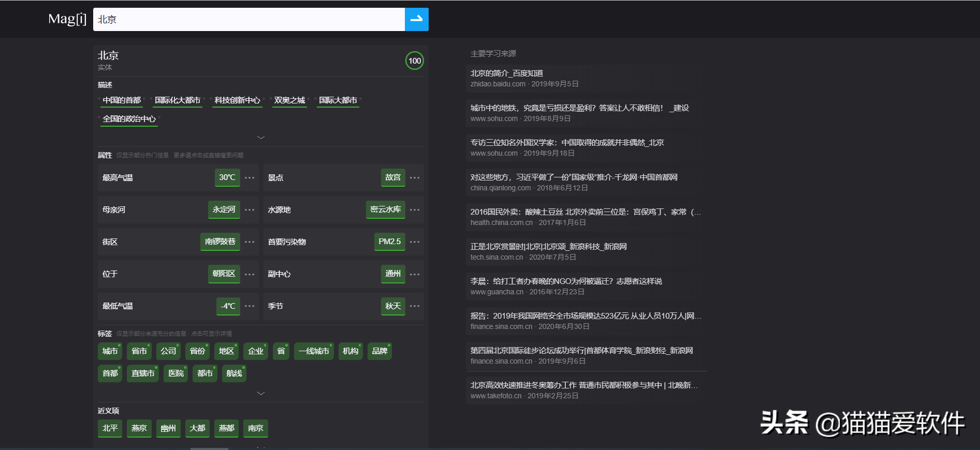Click the 通州 attribute value
Viewport: 980px width, 450px height.
click(393, 274)
